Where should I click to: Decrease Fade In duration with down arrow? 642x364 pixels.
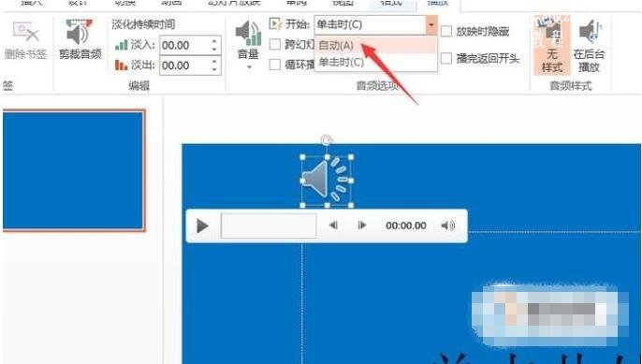215,50
